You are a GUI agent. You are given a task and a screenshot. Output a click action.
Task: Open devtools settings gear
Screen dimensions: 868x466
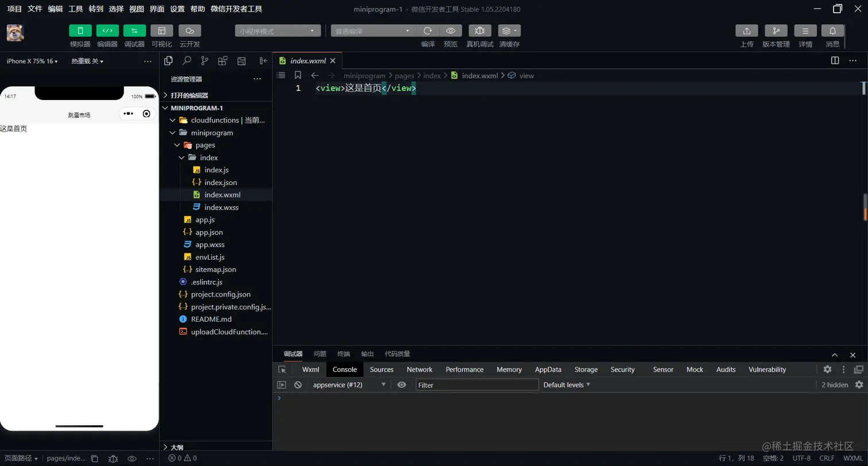point(827,369)
